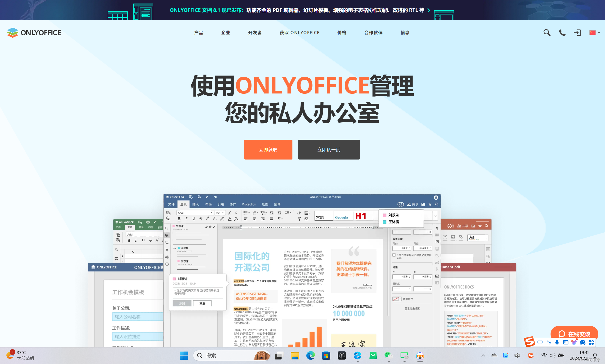Image resolution: width=605 pixels, height=364 pixels.
Task: Check the paragraph spacing checkbox in editor preview
Action: click(394, 255)
